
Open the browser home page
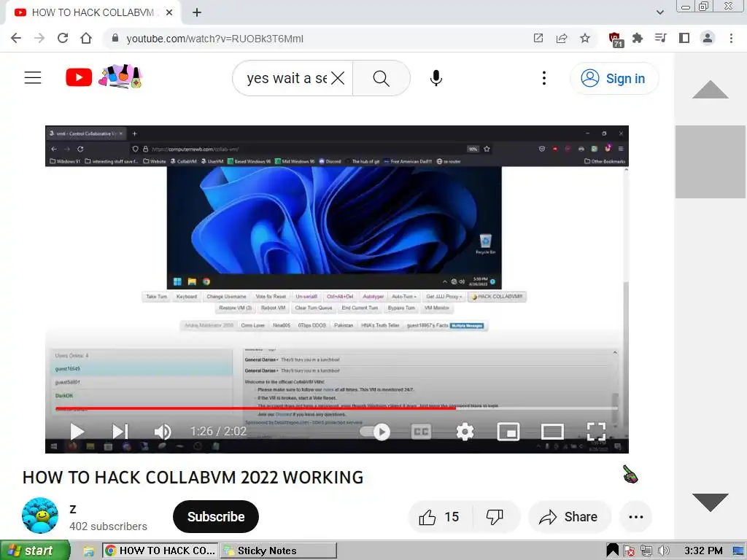(86, 38)
